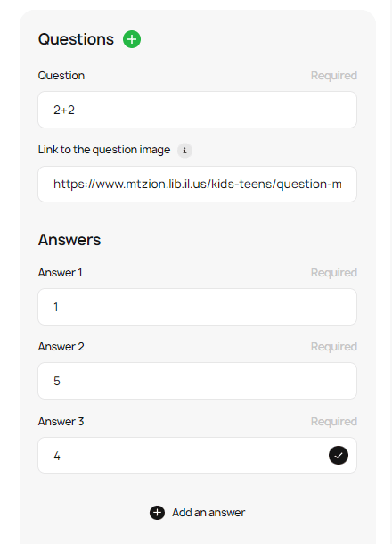The image size is (392, 544).
Task: Click the question image URL field
Action: click(x=197, y=185)
